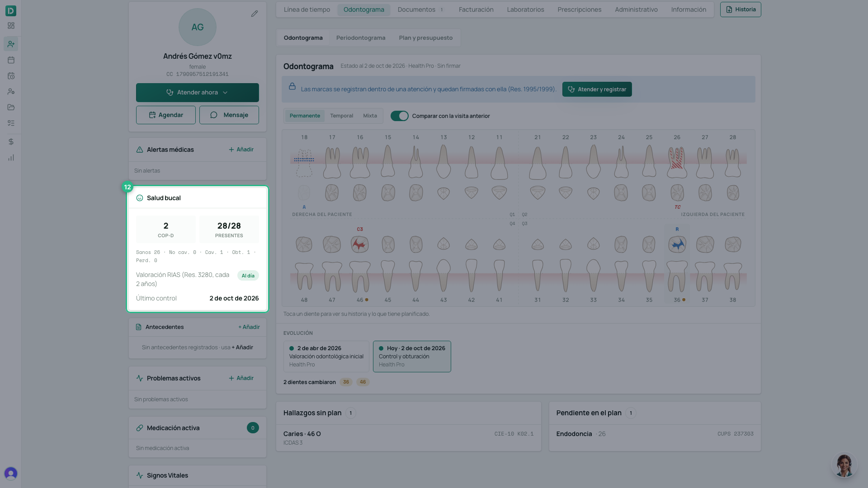Select occlusal view of tooth 36 with restoration

click(x=677, y=244)
